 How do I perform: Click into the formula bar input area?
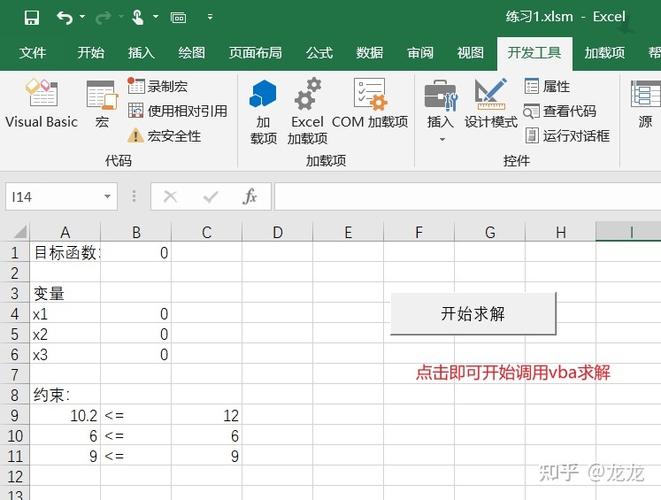pos(467,196)
